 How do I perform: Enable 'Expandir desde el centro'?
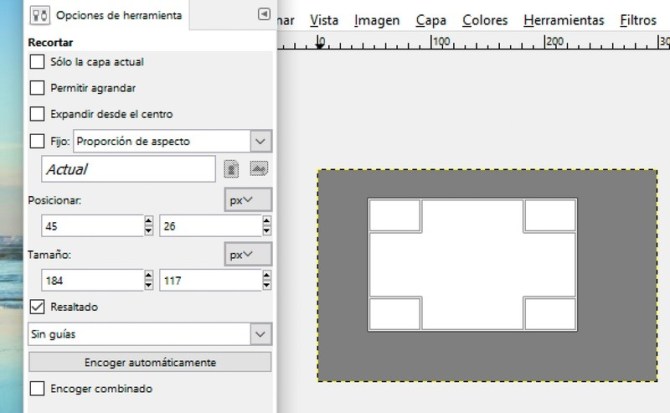point(38,114)
